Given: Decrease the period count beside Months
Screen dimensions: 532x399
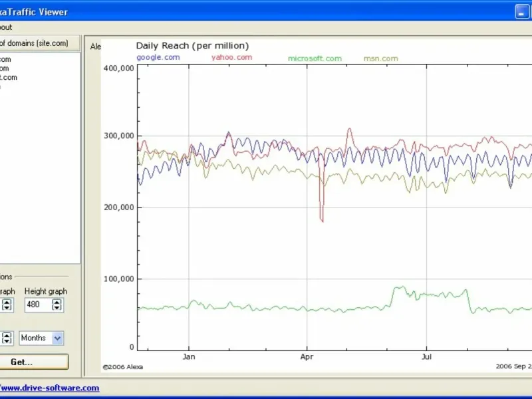Looking at the screenshot, I should [6, 341].
